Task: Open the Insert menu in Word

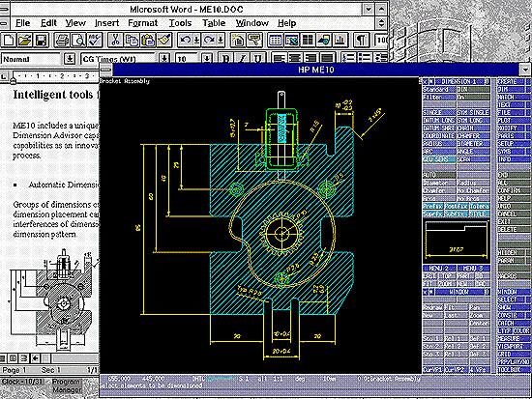Action: (106, 23)
